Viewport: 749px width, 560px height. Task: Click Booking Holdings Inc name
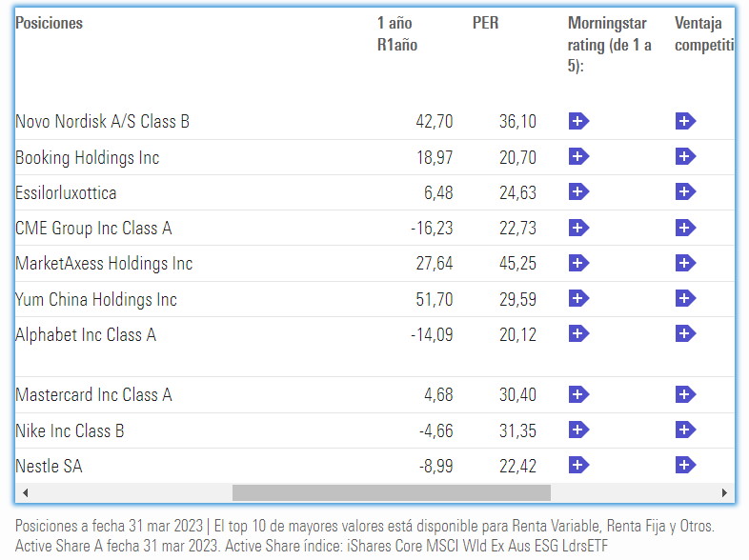[x=87, y=157]
